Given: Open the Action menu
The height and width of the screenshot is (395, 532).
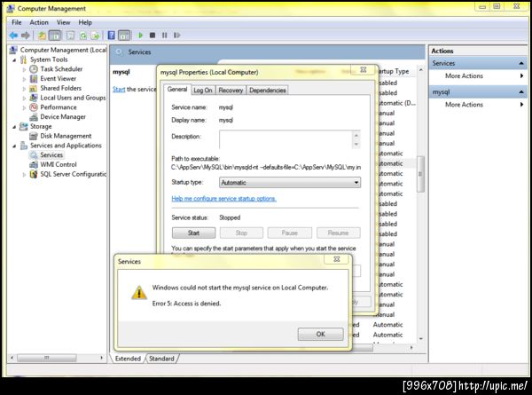Looking at the screenshot, I should point(39,22).
